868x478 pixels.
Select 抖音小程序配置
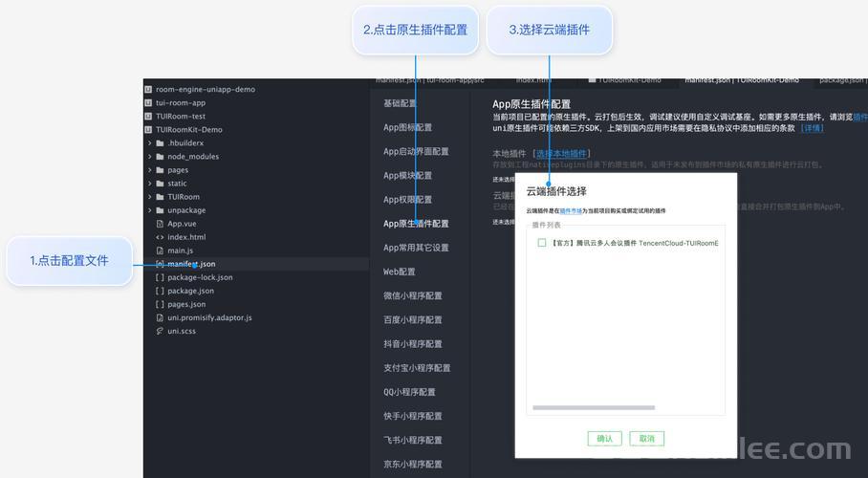(x=412, y=344)
